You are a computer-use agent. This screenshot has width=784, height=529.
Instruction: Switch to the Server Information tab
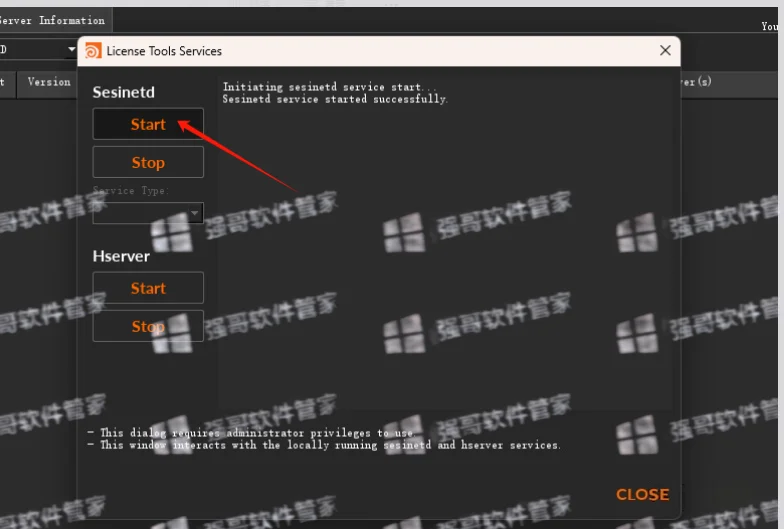click(52, 20)
